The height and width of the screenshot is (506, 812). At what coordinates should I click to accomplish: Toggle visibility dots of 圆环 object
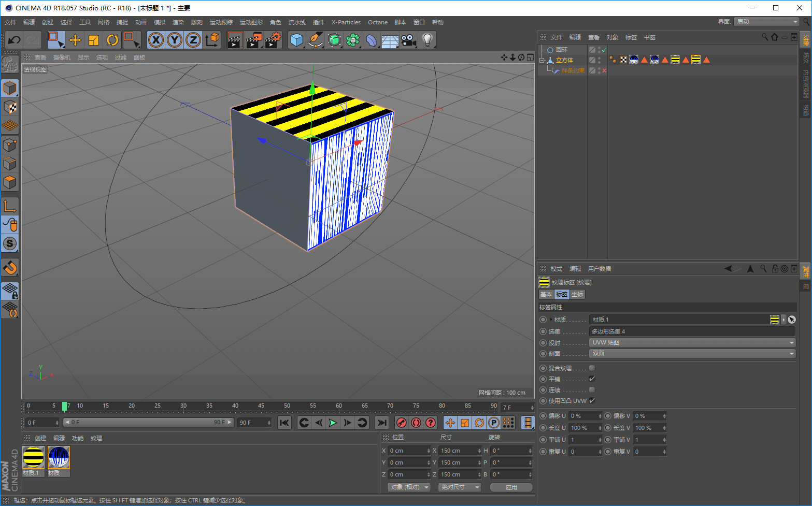(x=600, y=50)
